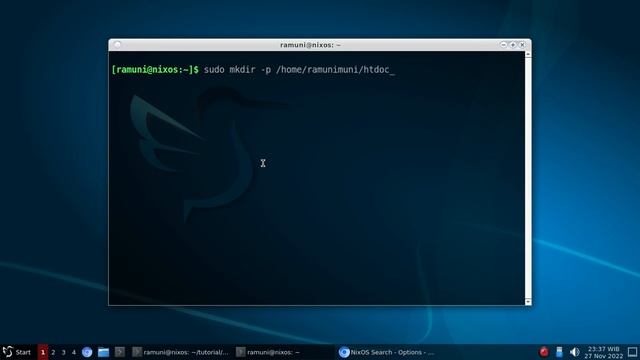Switch to the ramuni@nixos: ~/tutorial terminal task
Image resolution: width=640 pixels, height=360 pixels.
pos(181,352)
